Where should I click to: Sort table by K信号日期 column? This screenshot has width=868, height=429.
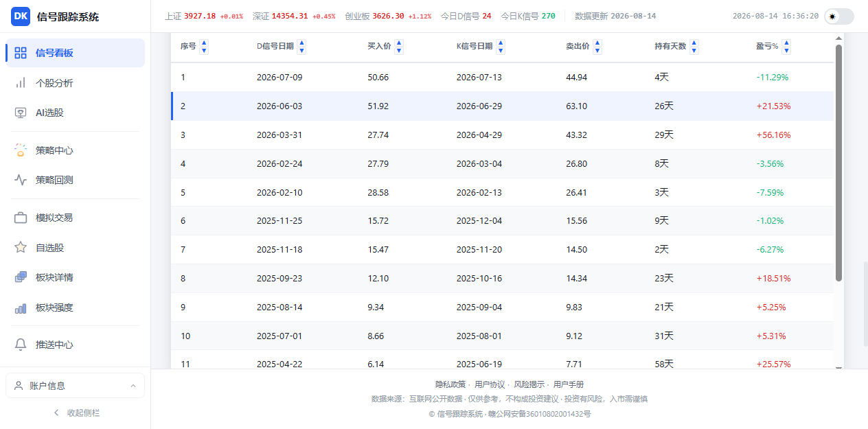(501, 47)
